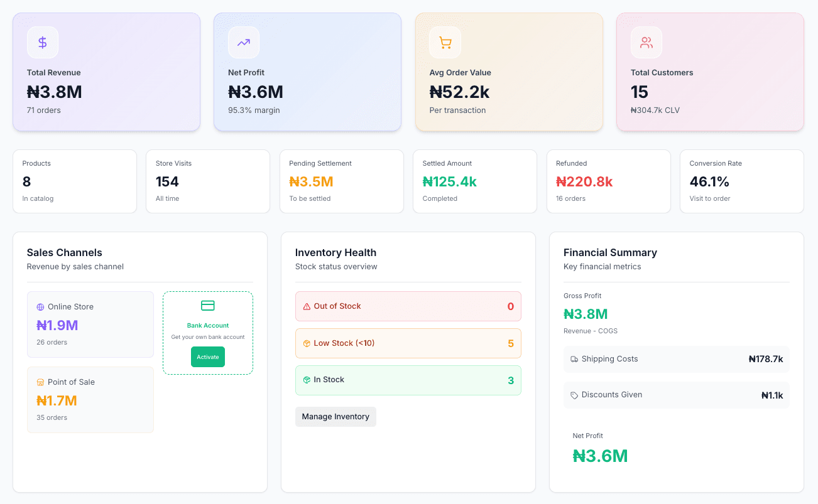Click the Low Stock status row
Screen dimensions: 818x504
coord(408,343)
